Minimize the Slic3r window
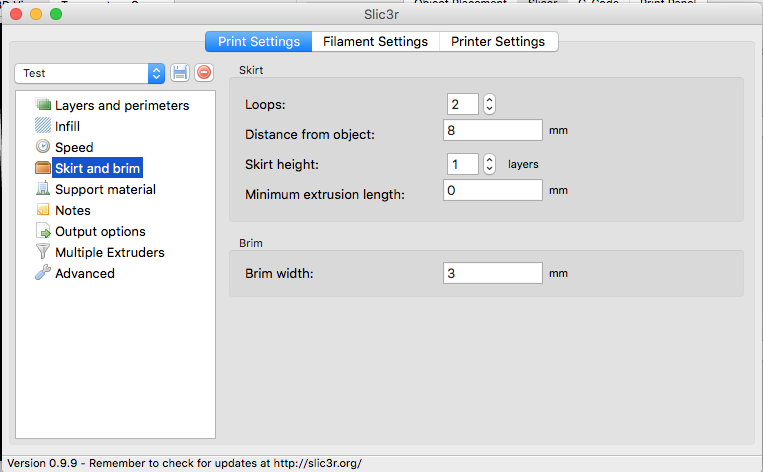This screenshot has width=763, height=472. click(x=36, y=14)
